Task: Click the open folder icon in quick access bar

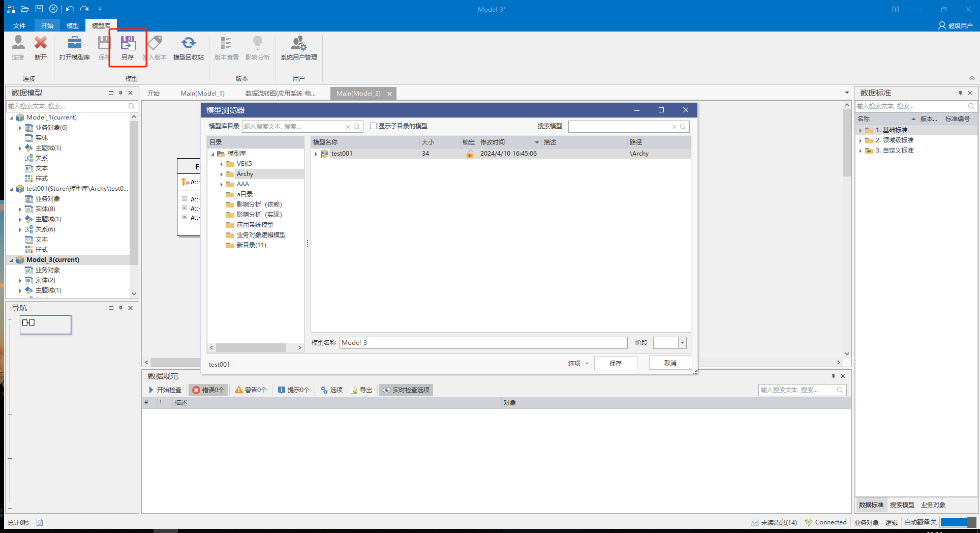Action: pyautogui.click(x=24, y=9)
